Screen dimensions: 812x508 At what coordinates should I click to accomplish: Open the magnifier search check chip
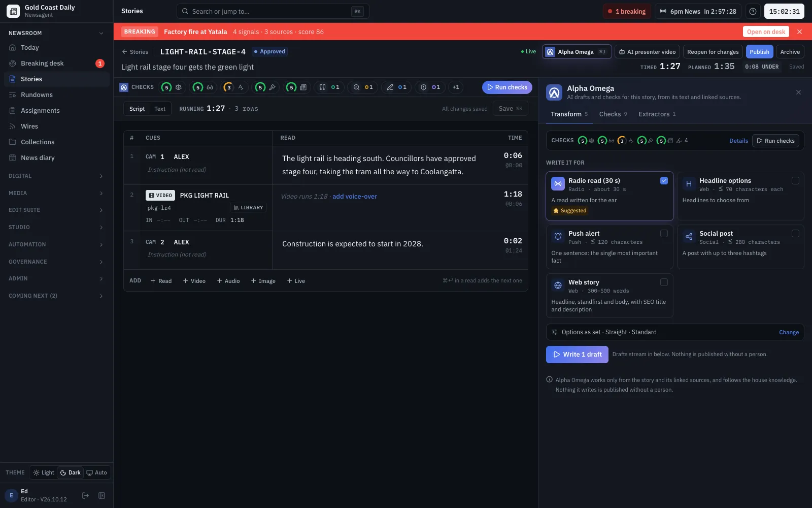click(363, 87)
